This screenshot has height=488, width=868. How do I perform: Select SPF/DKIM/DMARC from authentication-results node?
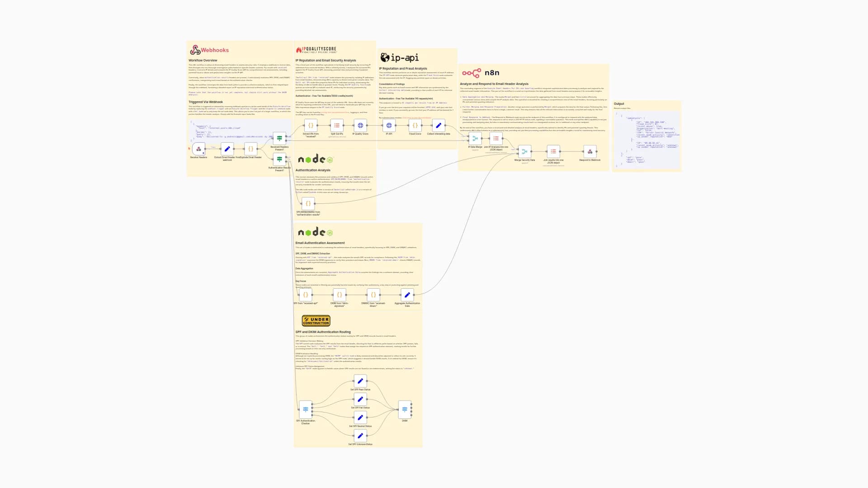pyautogui.click(x=308, y=203)
